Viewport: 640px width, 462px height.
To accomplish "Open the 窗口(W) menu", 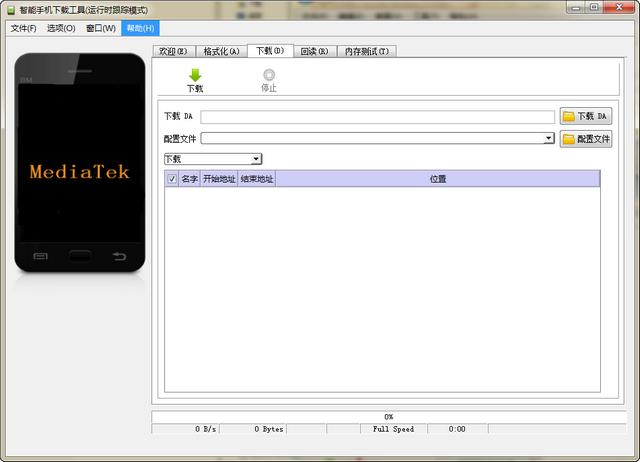I will pos(101,28).
